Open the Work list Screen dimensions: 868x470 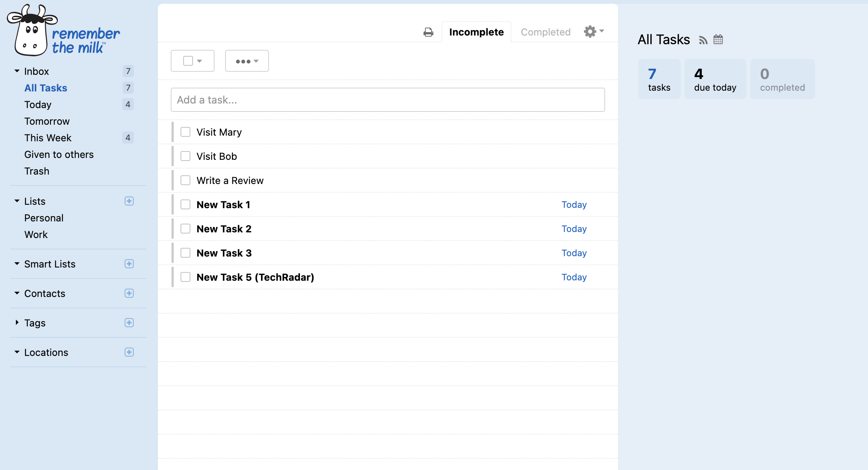(36, 235)
